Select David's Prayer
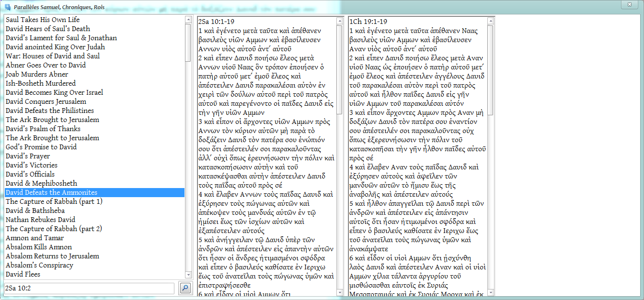The image size is (644, 300). point(94,156)
